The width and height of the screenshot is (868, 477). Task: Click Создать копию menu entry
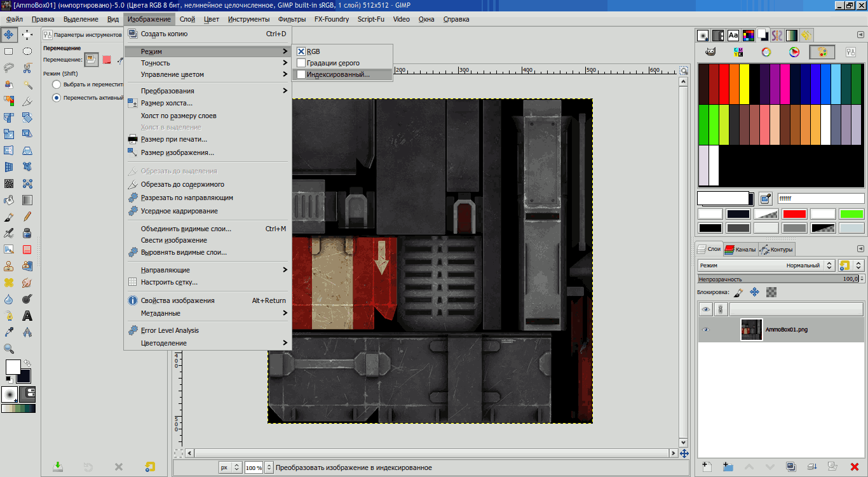click(x=208, y=34)
